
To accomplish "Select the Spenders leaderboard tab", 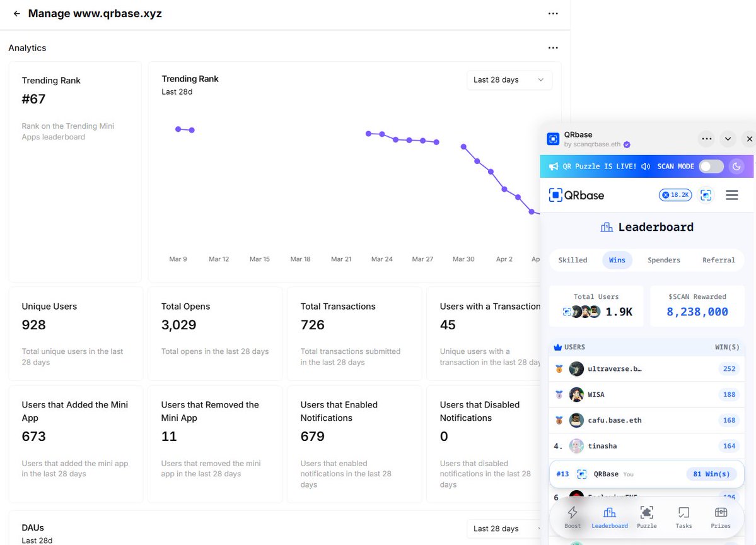I will [664, 260].
